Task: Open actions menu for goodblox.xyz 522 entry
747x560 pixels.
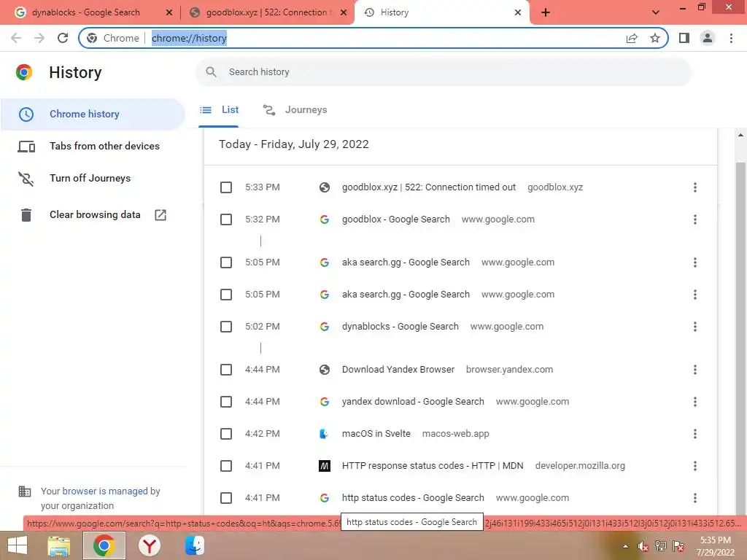Action: click(695, 187)
